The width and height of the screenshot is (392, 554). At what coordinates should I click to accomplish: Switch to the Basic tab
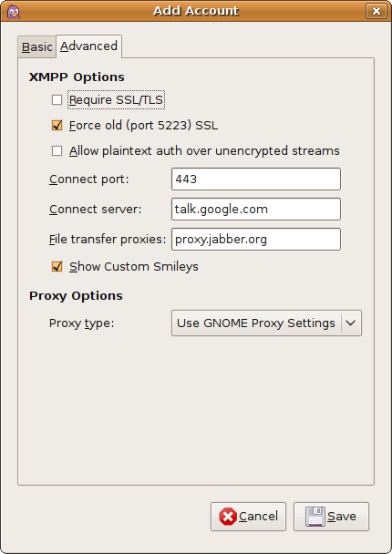36,46
